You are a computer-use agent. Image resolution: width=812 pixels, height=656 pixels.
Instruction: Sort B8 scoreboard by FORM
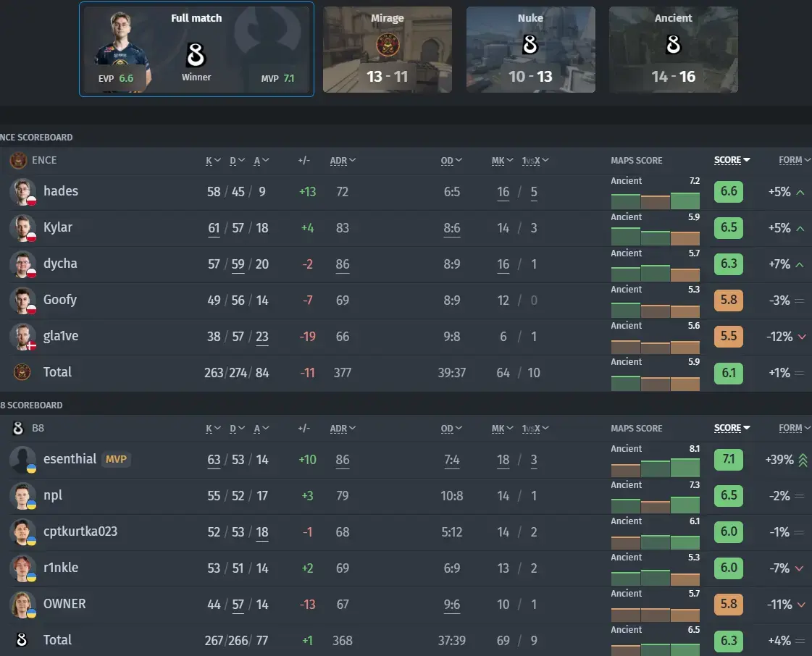(x=795, y=428)
